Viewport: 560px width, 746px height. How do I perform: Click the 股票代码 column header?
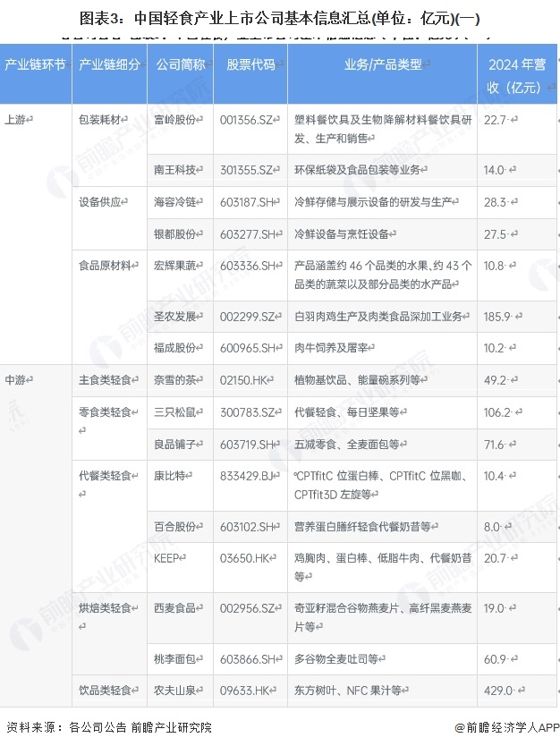250,65
